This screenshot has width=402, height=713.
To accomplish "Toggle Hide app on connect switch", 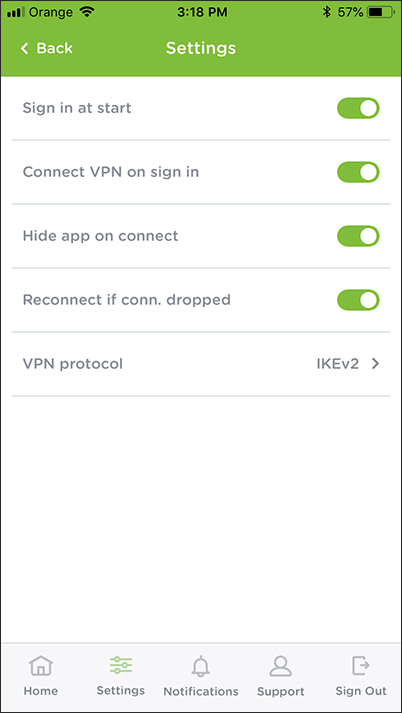I will tap(358, 236).
